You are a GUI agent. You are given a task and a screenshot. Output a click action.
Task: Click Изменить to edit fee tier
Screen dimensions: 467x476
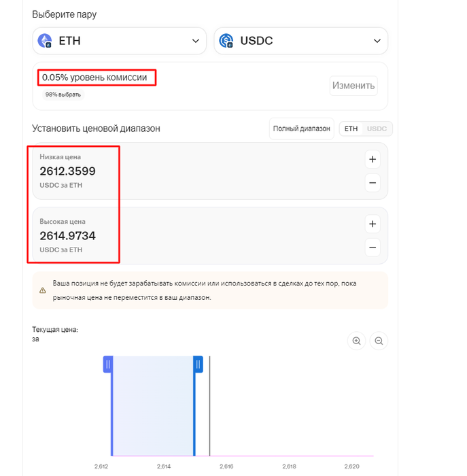point(353,86)
